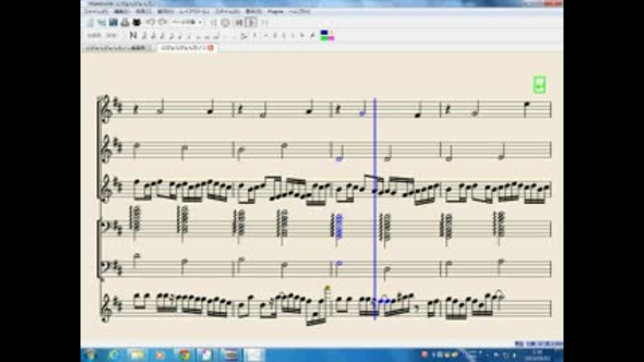This screenshot has height=362, width=644.
Task: Open Windows Media Player from the taskbar
Action: click(160, 355)
